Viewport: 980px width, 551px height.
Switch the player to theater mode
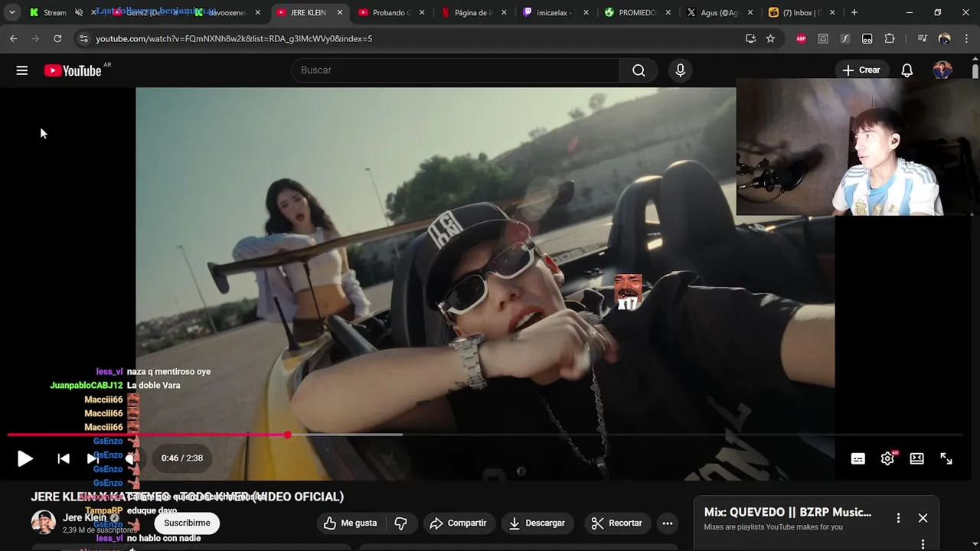point(916,458)
